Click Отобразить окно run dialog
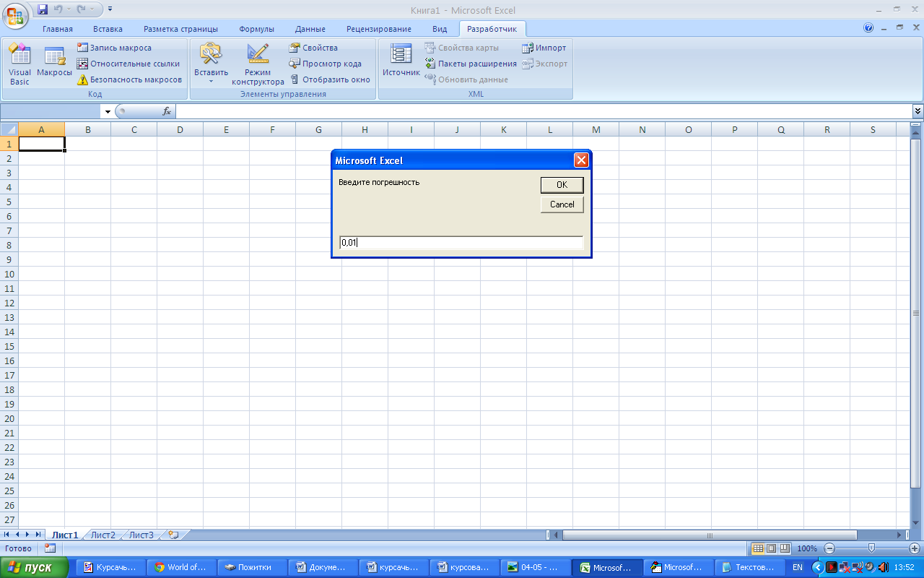 330,79
